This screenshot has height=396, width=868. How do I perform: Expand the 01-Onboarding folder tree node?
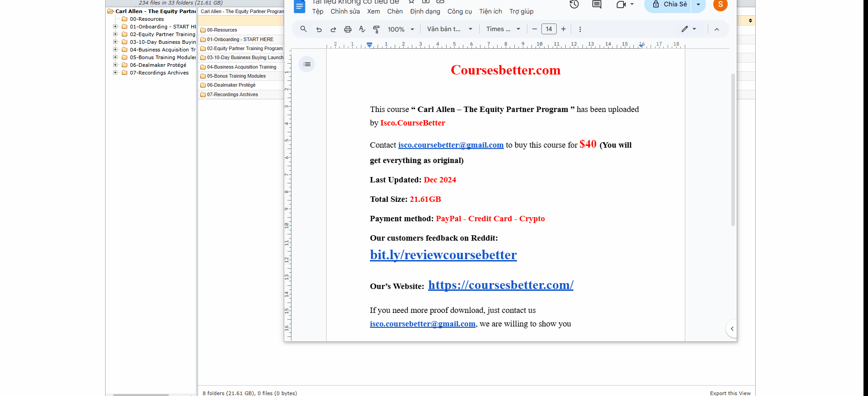point(115,27)
